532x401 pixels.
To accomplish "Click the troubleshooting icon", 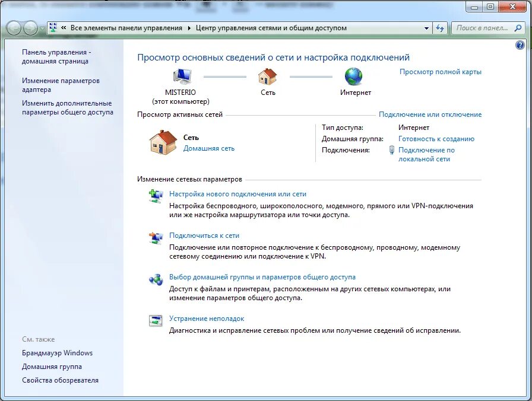I will [156, 321].
